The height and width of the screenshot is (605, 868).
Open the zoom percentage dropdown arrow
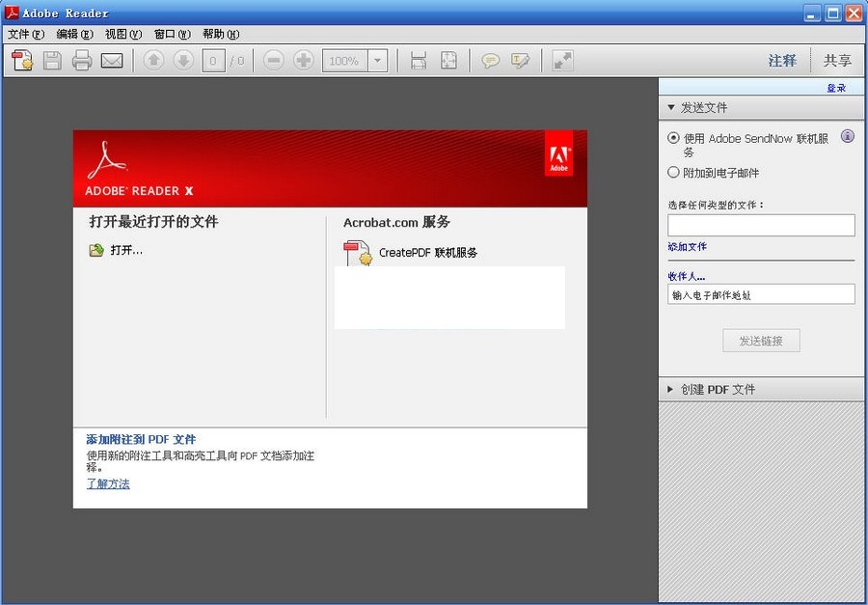377,61
